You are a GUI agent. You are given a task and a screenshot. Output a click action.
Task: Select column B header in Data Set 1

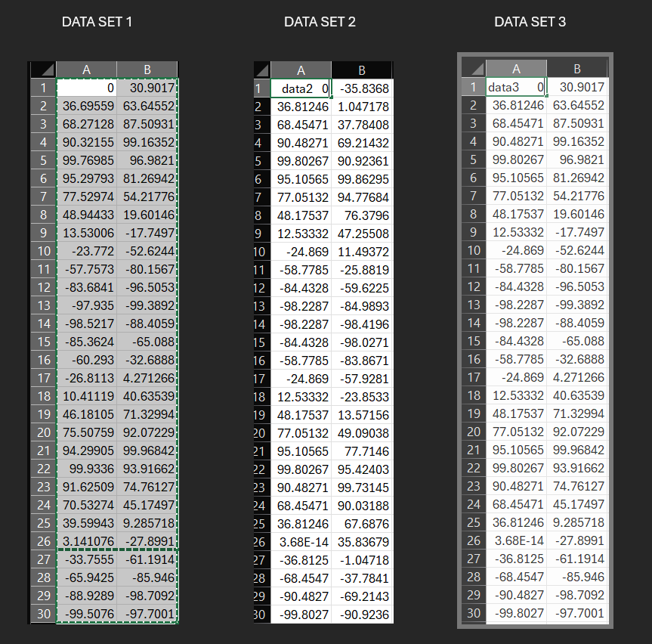point(147,69)
